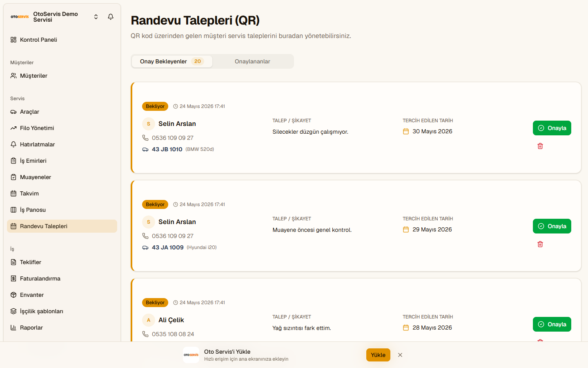Click the name Ali Çelik
588x368 pixels.
171,320
